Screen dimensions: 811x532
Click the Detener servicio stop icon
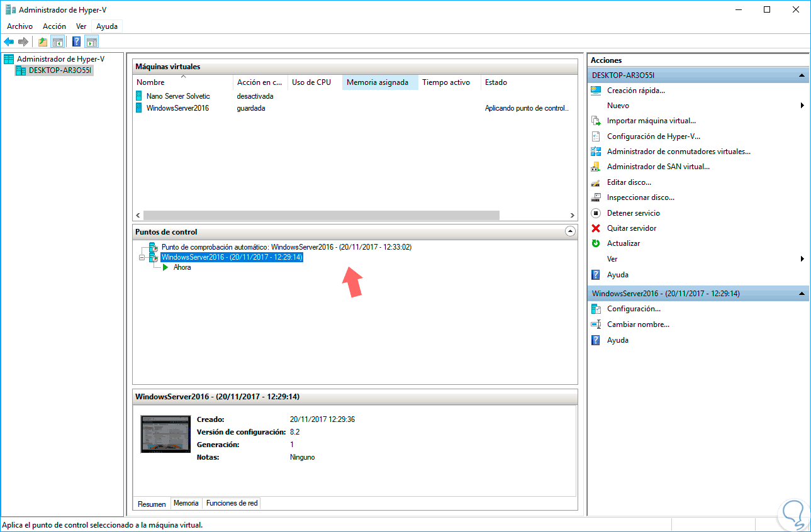pos(596,213)
